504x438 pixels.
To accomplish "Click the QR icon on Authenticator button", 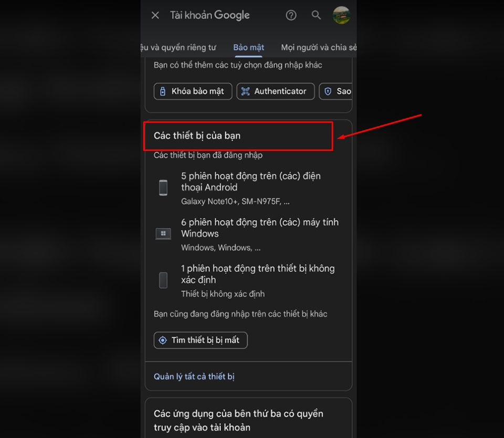I will pos(245,91).
